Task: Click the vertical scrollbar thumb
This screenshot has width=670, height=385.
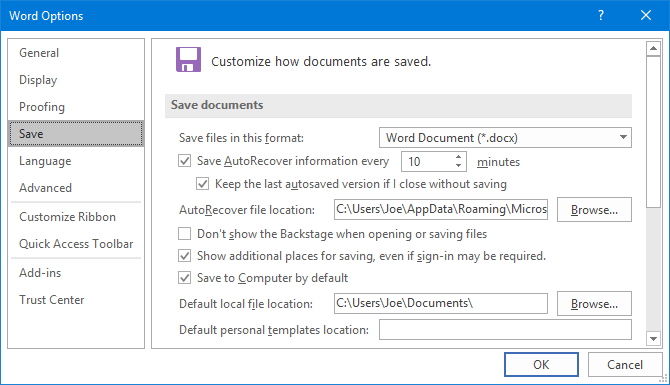Action: 653,132
